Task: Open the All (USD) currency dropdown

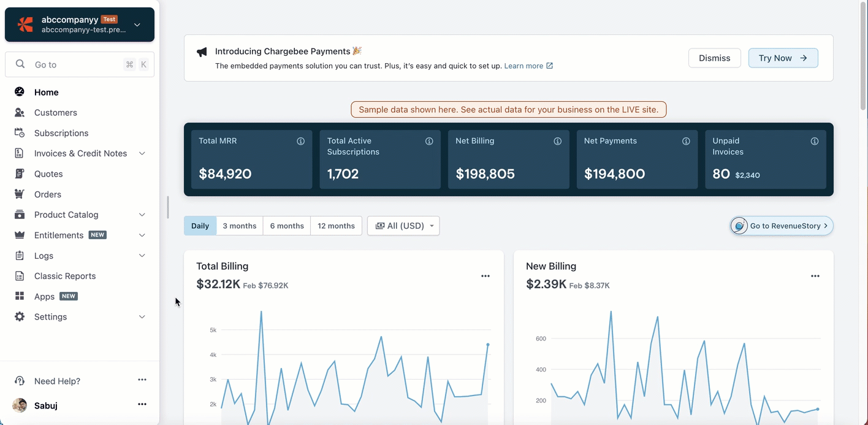Action: click(x=403, y=226)
